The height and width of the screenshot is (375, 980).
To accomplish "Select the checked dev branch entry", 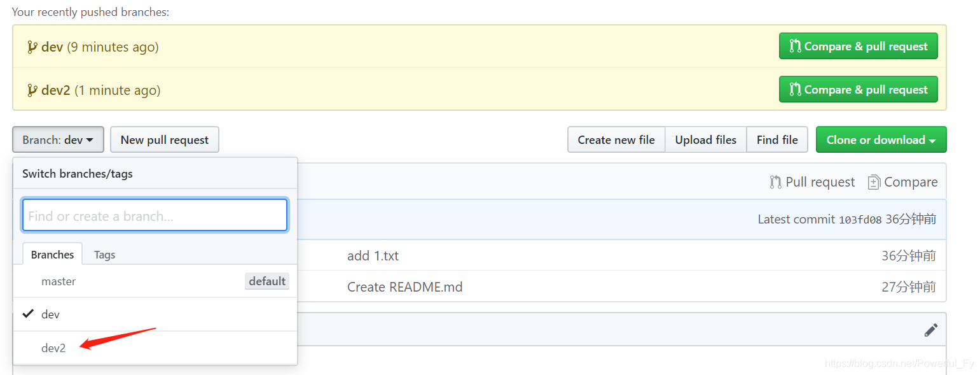I will point(155,315).
